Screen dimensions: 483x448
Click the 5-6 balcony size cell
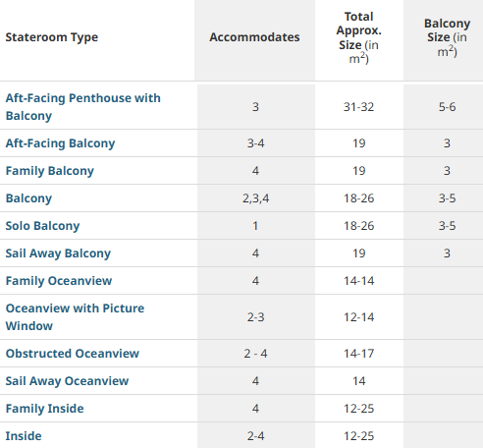(x=448, y=107)
